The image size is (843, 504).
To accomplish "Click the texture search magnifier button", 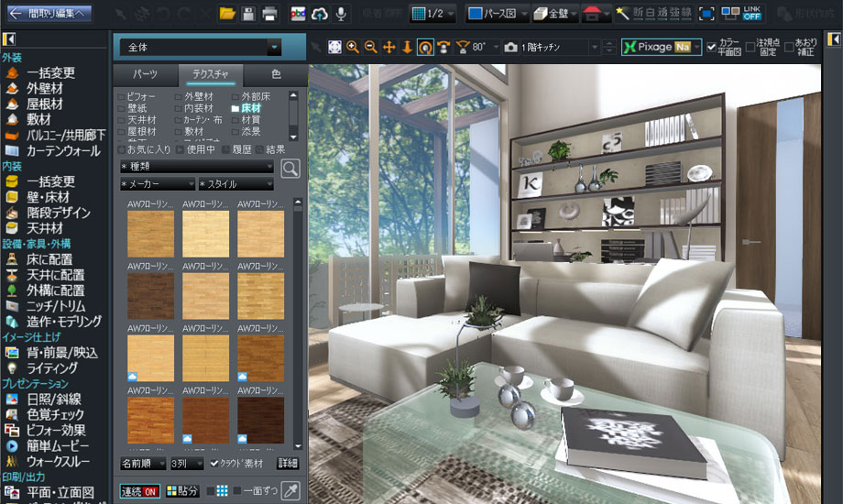I will [290, 168].
